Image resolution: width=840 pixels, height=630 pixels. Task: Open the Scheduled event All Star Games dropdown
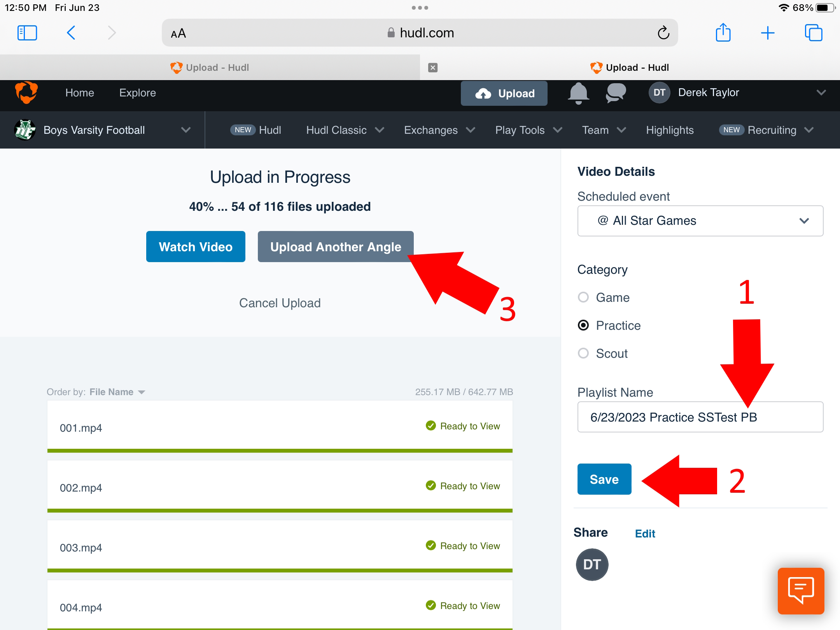pos(700,221)
